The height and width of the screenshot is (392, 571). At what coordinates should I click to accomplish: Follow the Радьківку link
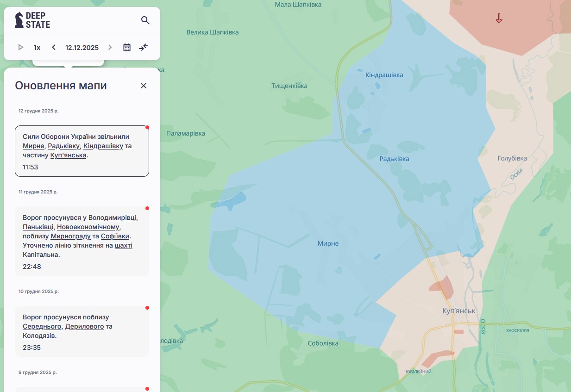(x=64, y=146)
